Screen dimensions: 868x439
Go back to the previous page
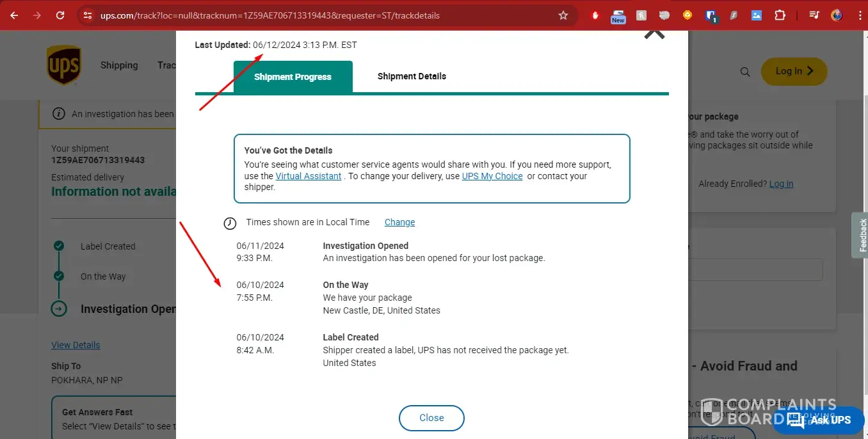coord(14,15)
